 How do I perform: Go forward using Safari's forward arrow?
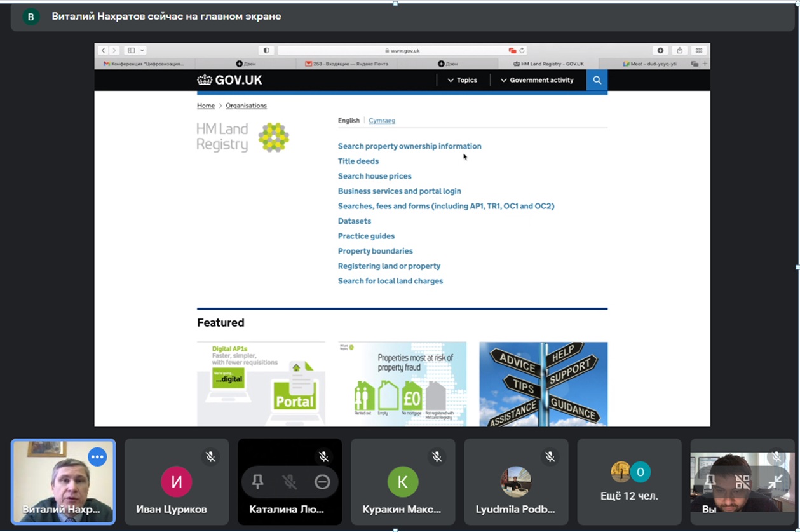[x=114, y=50]
